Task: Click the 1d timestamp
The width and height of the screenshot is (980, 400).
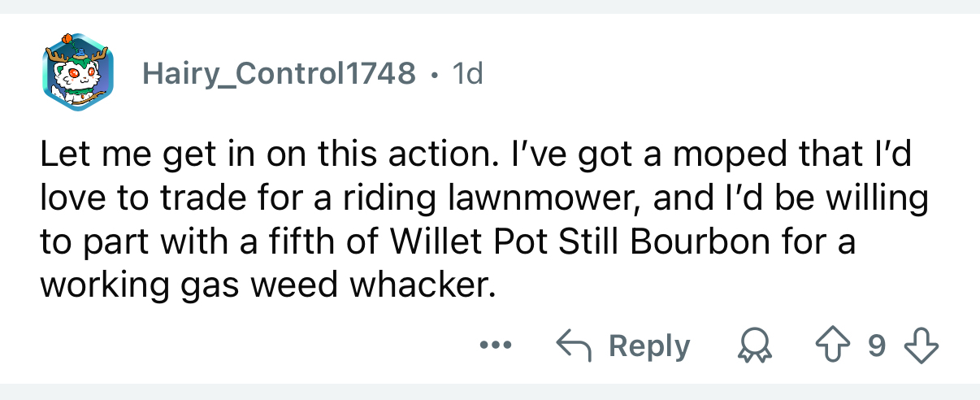Action: (x=467, y=75)
